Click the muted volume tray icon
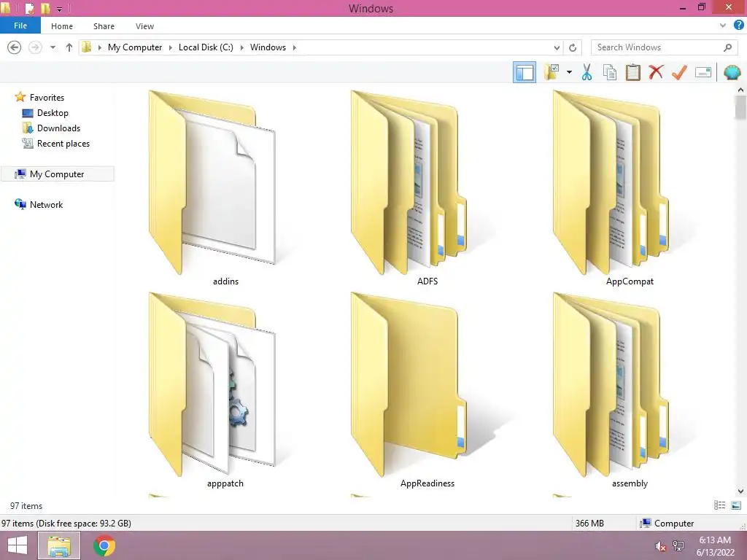Image resolution: width=747 pixels, height=560 pixels. [660, 546]
